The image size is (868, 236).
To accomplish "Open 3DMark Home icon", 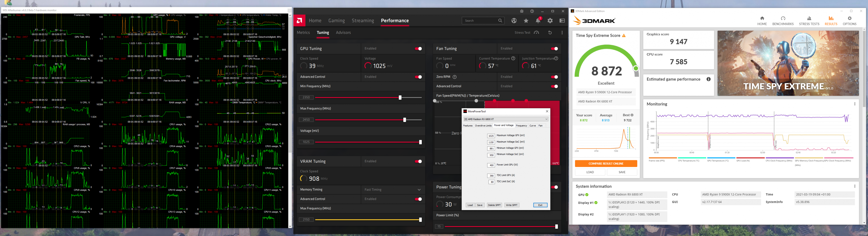I will tap(762, 19).
